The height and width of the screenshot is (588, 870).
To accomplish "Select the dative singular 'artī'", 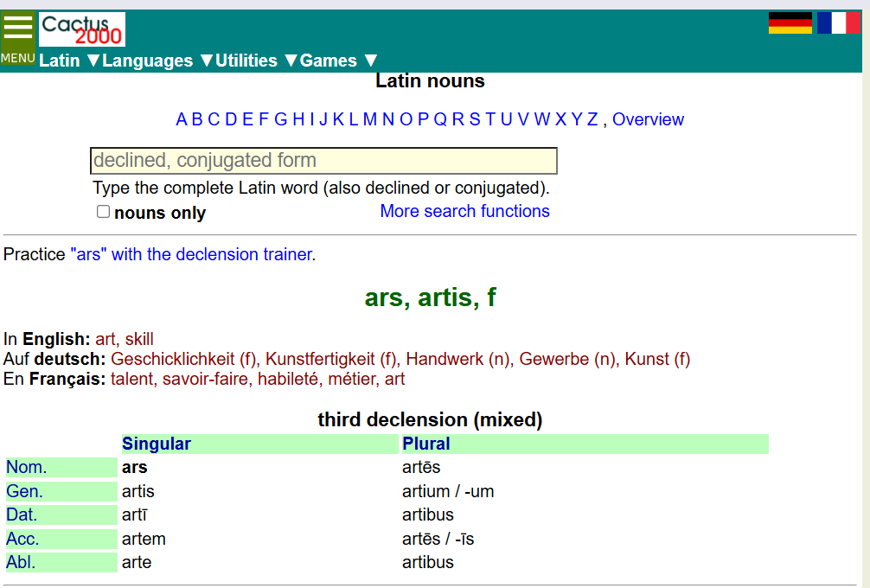I will point(135,514).
